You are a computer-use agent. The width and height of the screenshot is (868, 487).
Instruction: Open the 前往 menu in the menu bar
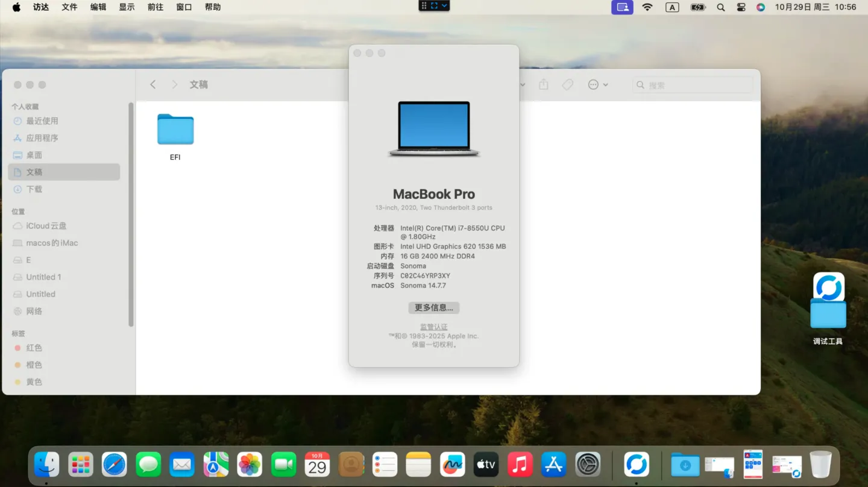coord(155,7)
